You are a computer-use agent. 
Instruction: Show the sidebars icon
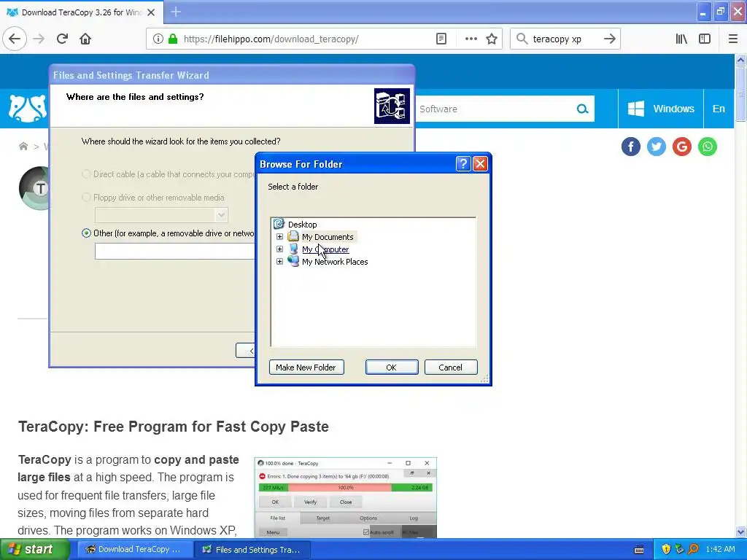point(705,39)
